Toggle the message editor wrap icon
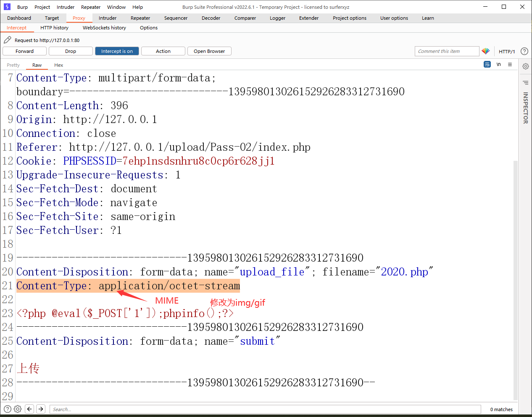This screenshot has height=417, width=532. [x=487, y=64]
